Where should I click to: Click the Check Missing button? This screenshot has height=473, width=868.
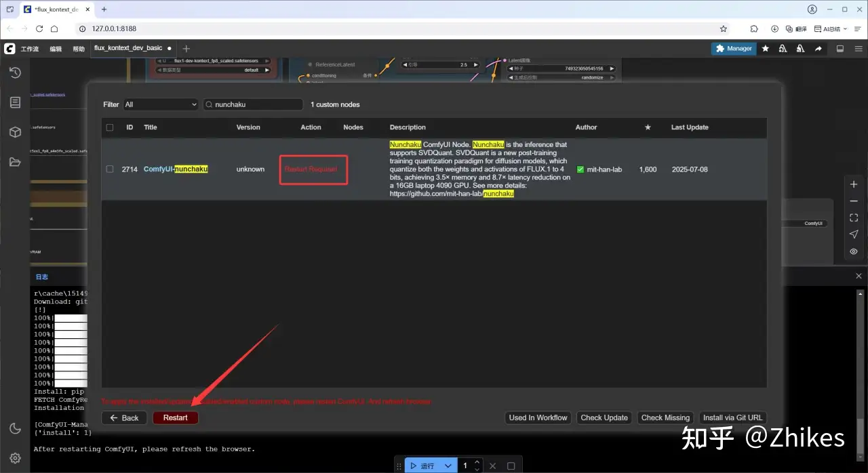click(665, 417)
